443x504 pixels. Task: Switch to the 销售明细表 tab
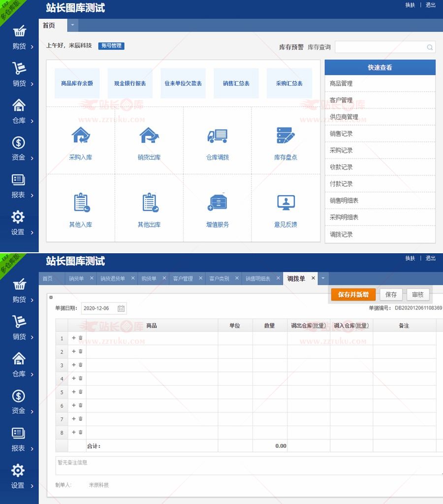click(258, 279)
